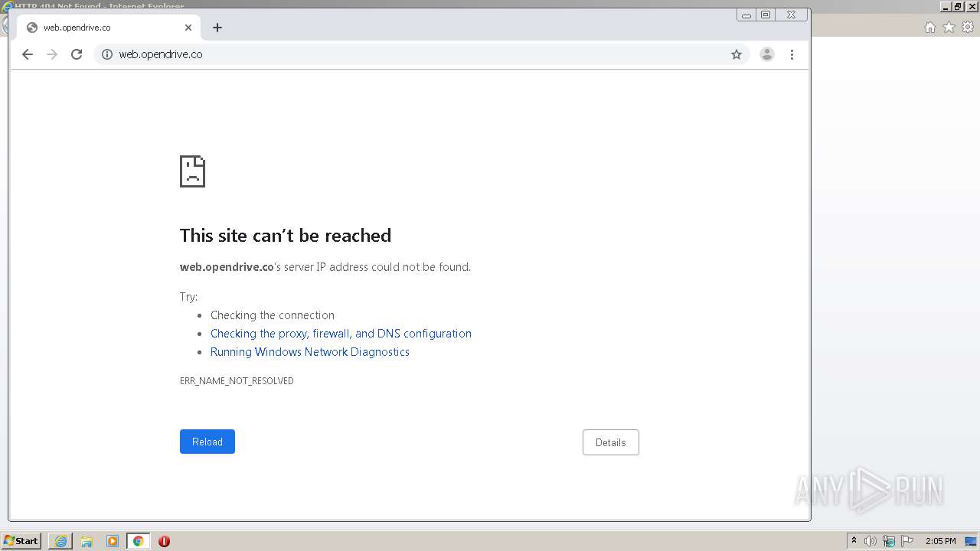Click Show desktop button in the tray
Viewport: 980px width, 551px height.
(971, 541)
